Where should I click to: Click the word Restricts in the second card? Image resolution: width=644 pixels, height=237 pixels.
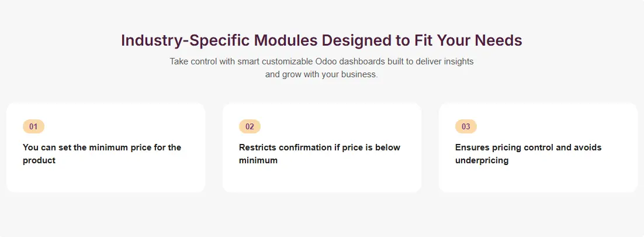pyautogui.click(x=258, y=147)
